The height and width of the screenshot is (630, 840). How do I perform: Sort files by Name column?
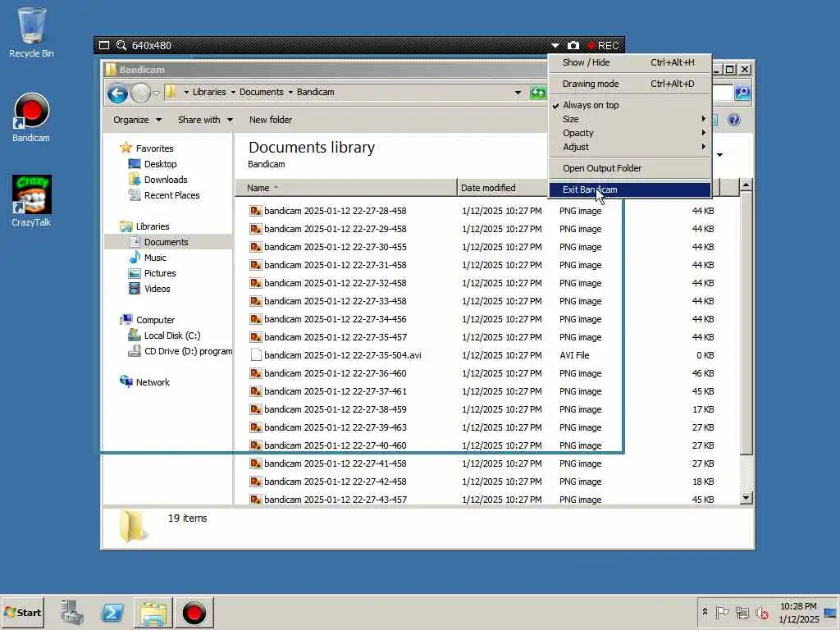tap(346, 188)
